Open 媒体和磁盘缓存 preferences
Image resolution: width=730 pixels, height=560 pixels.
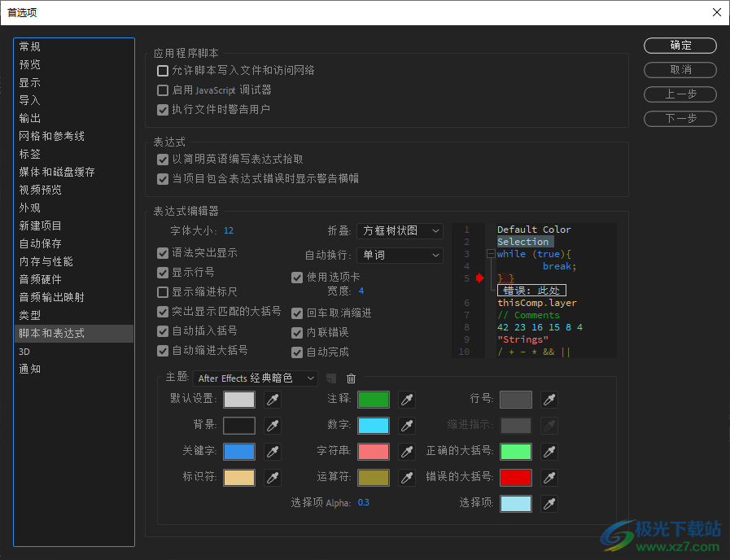tap(74, 173)
